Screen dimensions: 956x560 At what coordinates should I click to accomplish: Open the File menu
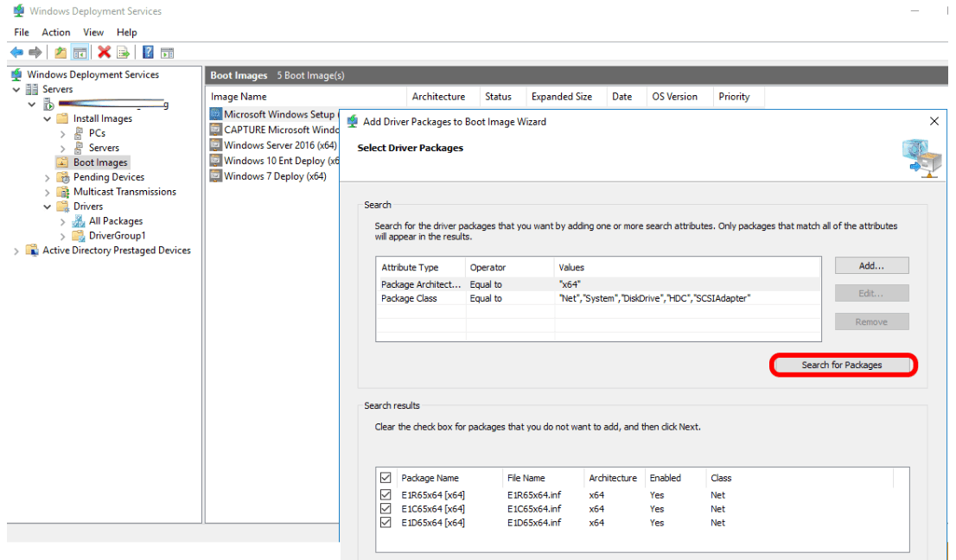[22, 32]
